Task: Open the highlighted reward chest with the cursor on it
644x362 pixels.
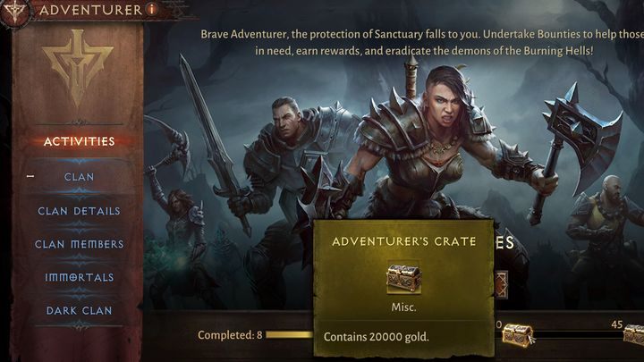Action: (x=518, y=335)
